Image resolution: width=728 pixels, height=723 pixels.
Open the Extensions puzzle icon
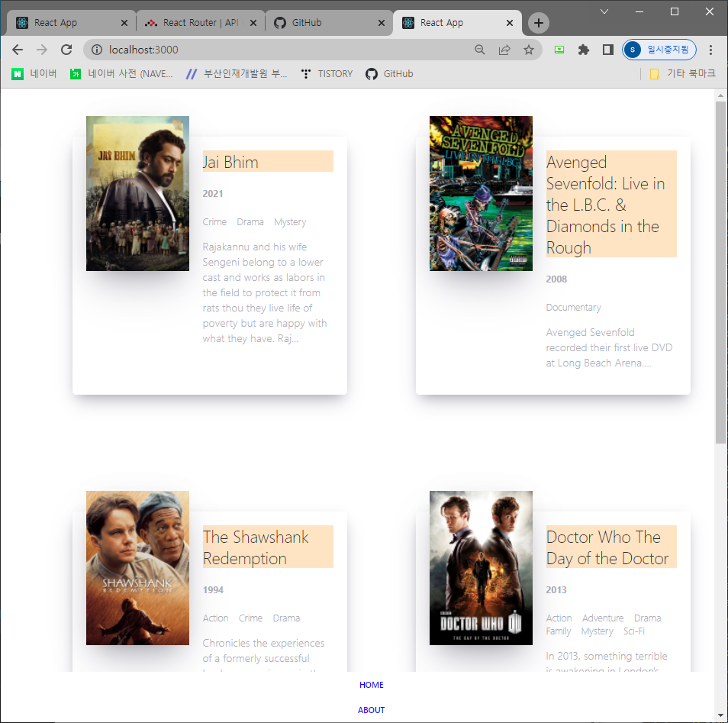(584, 50)
